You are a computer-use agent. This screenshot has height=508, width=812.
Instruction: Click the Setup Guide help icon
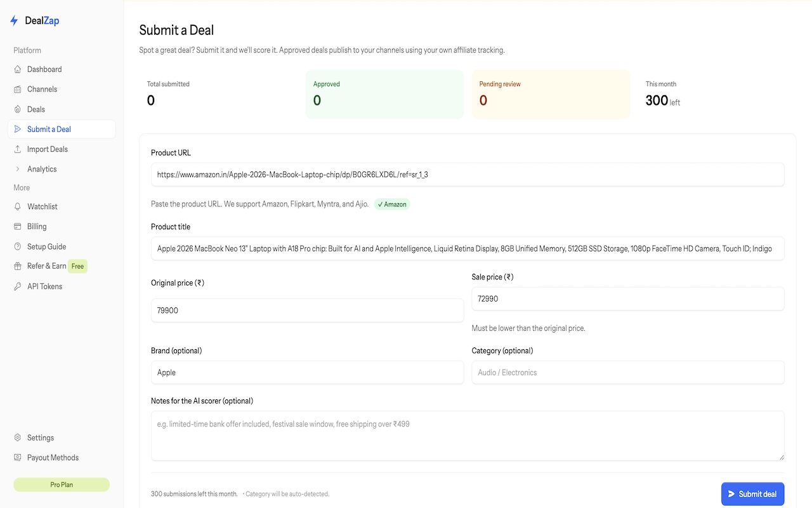(x=18, y=246)
